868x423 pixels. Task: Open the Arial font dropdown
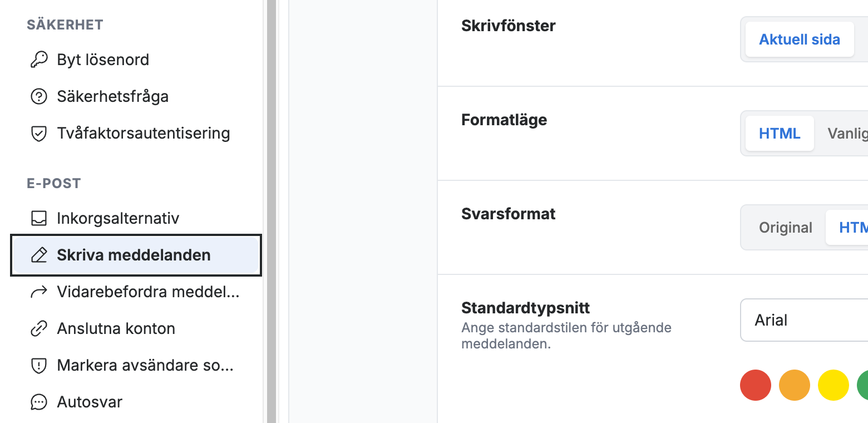pos(804,320)
